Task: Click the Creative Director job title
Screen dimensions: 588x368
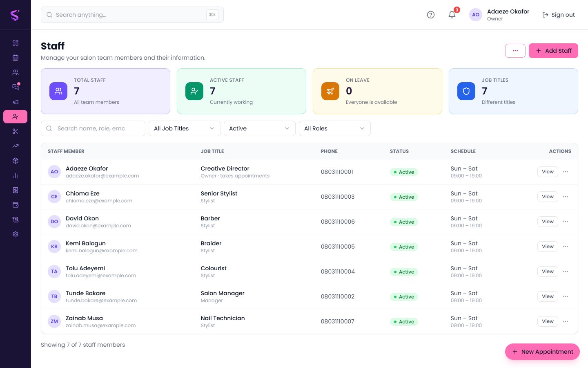Action: point(225,168)
